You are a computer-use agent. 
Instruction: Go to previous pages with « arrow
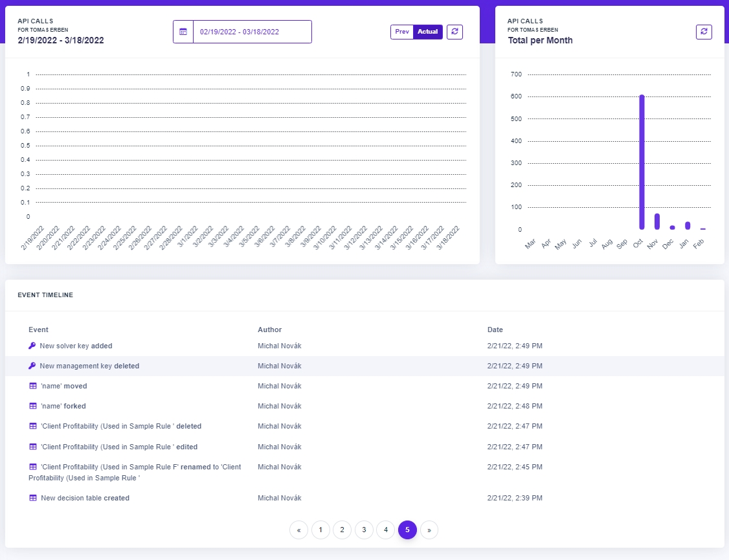click(x=298, y=530)
